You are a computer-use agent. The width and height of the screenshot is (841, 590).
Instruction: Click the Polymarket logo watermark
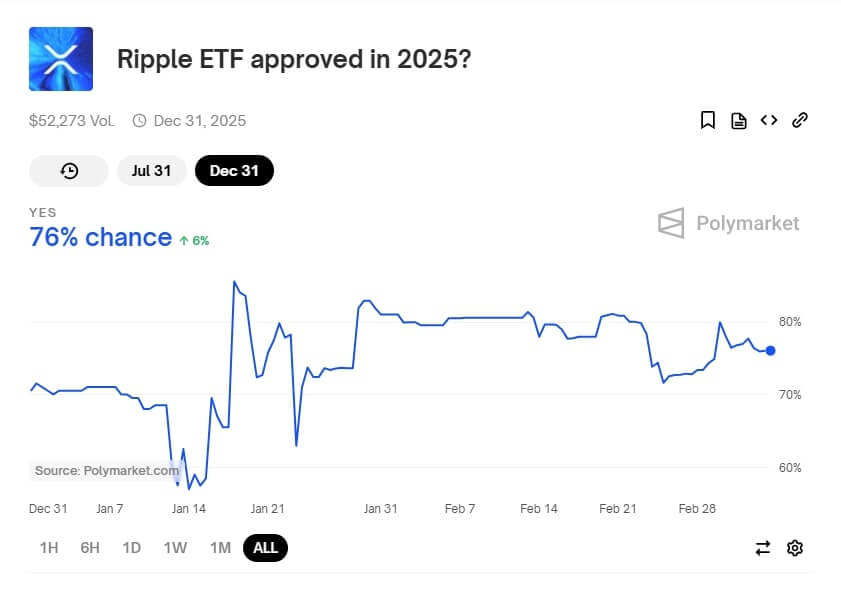pos(729,223)
